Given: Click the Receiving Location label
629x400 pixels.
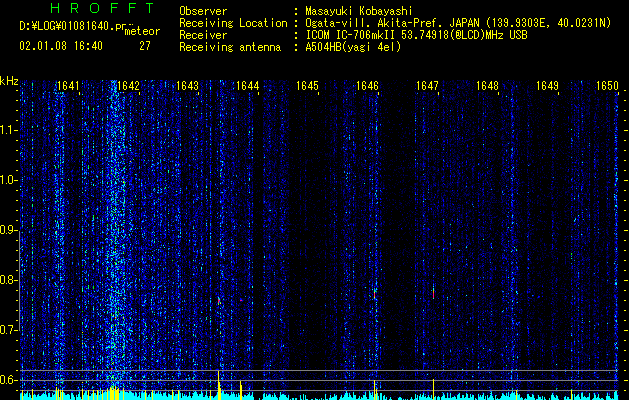Looking at the screenshot, I should [233, 23].
